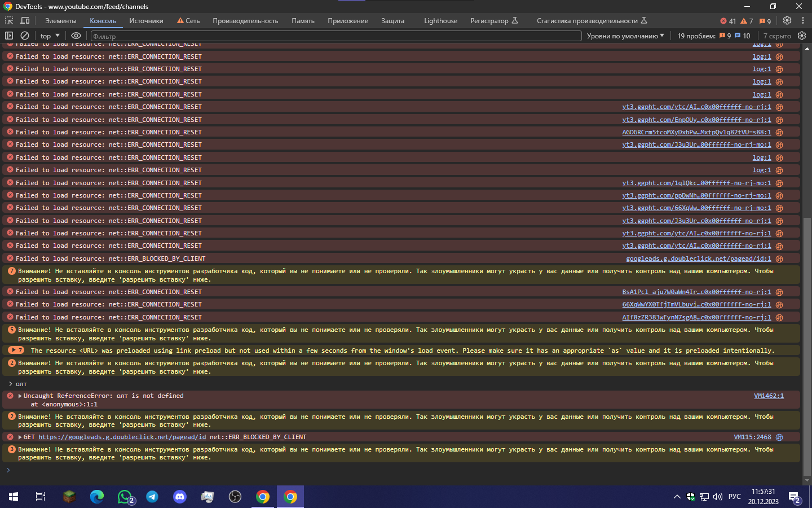Click AI assist icon on yt3.ggpht.com/EnpOUy row
Screen dimensions: 812x508
779,120
